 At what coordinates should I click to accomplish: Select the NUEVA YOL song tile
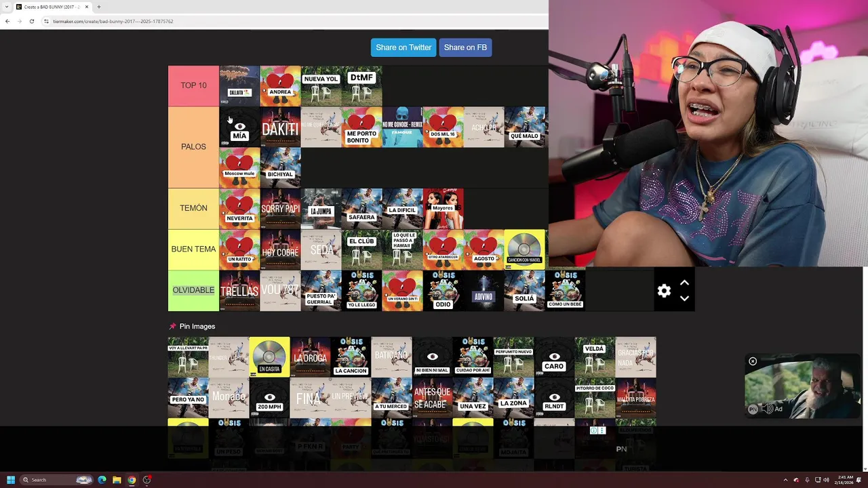pos(321,85)
